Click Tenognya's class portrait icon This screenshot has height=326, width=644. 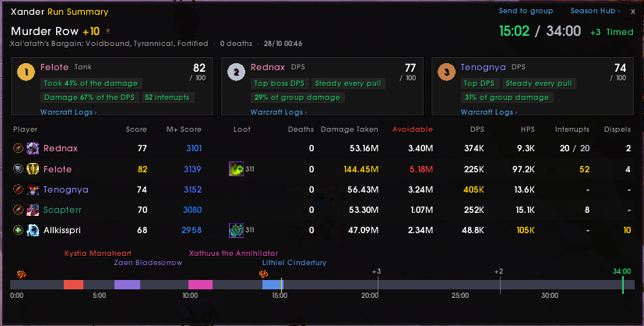[x=33, y=189]
